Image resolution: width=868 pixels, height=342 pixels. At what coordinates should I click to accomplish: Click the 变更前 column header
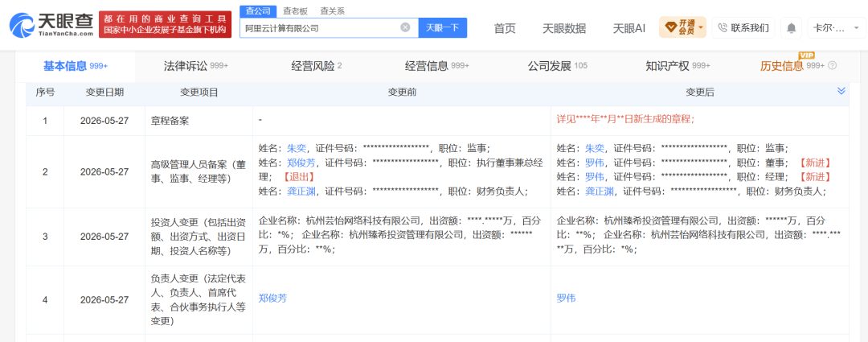(x=402, y=92)
